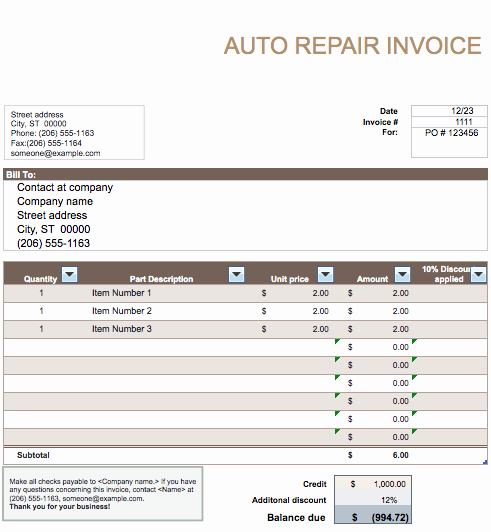Select the subtotal amount 6.00
This screenshot has height=532, width=491.
tap(401, 455)
